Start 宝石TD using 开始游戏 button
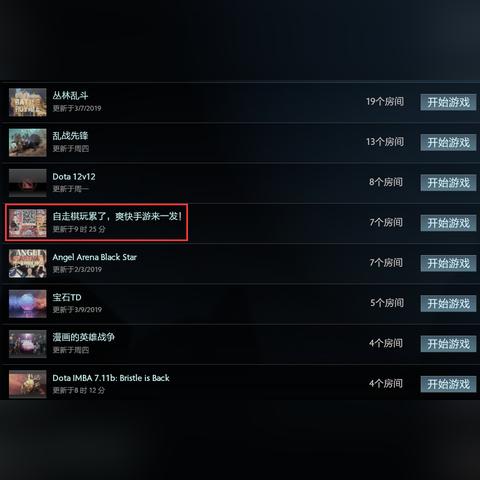The image size is (480, 480). click(x=448, y=304)
